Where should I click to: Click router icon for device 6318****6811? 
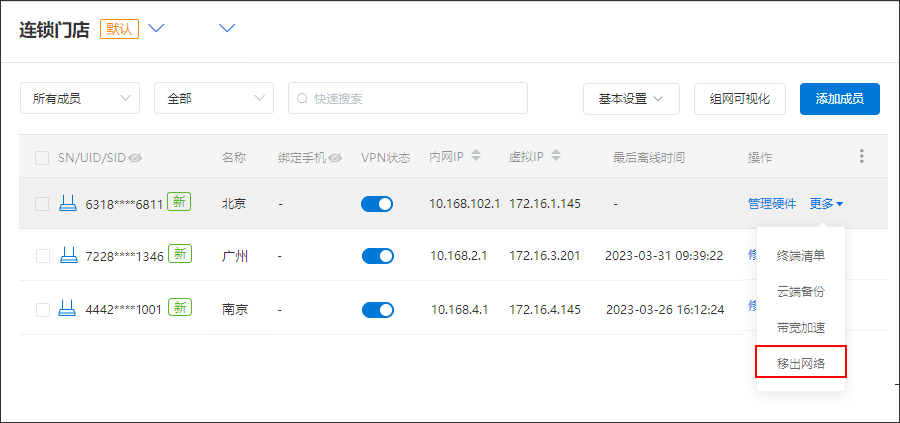68,204
